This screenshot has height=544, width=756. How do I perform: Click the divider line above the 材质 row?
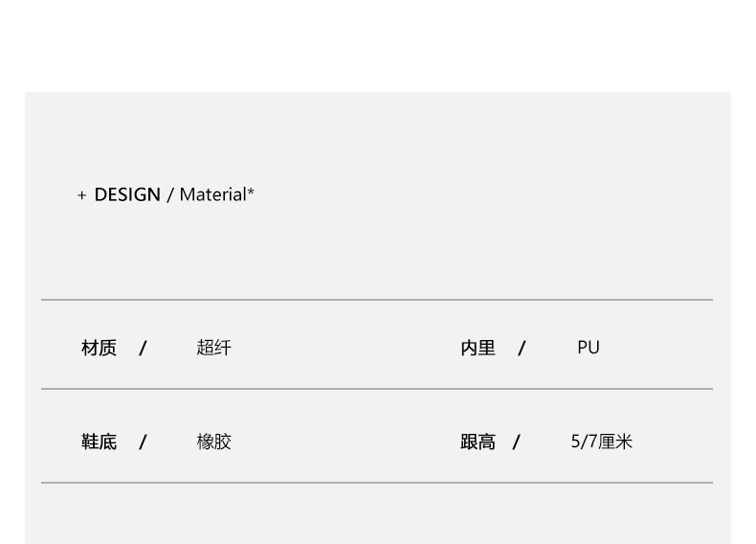pyautogui.click(x=377, y=300)
